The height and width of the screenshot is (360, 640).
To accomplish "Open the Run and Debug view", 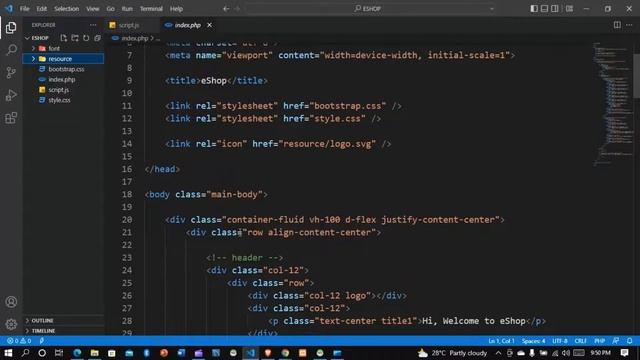I will 11,95.
